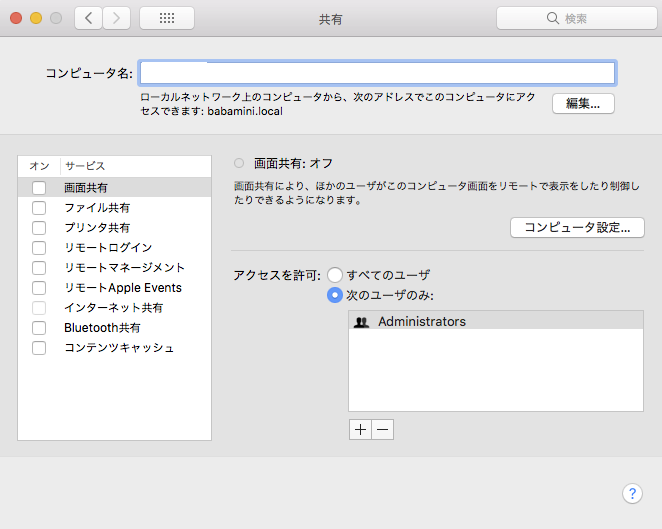Select the コンテンツキャッシュ service row
Screen dimensions: 662x529
click(x=114, y=348)
